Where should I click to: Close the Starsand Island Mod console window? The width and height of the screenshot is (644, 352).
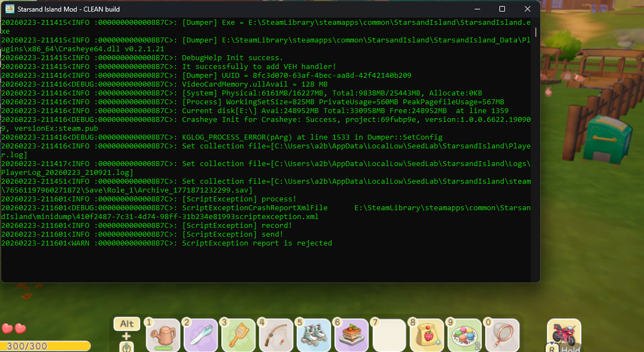pyautogui.click(x=528, y=9)
